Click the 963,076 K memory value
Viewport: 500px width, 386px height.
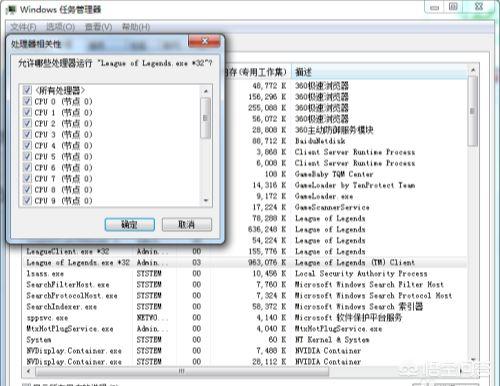point(267,262)
